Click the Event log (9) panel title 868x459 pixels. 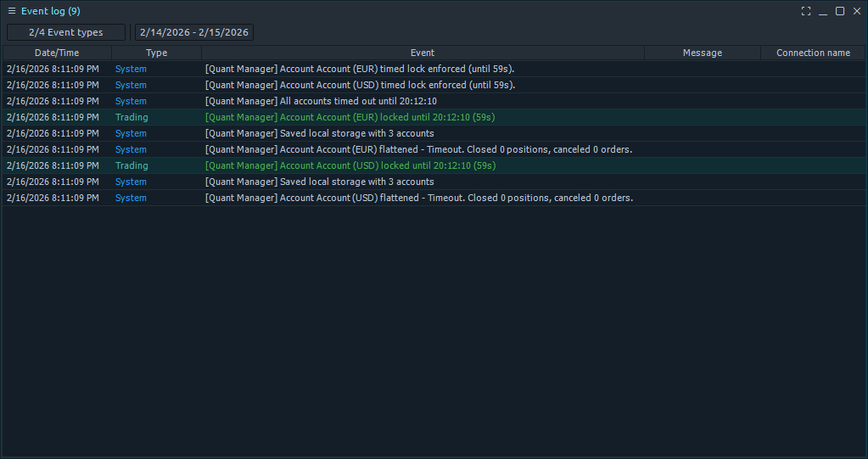(x=50, y=11)
